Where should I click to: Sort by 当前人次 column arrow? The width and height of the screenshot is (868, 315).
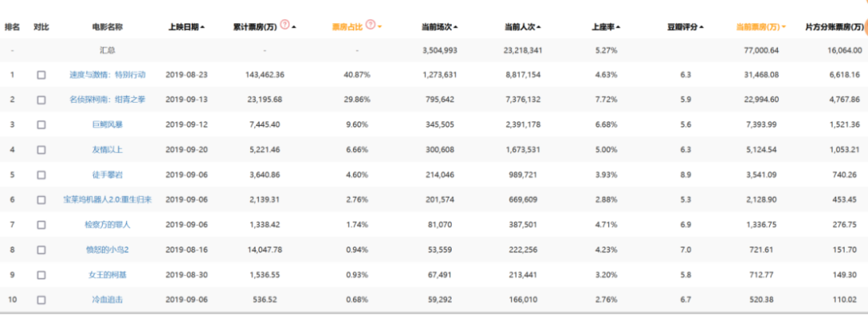pos(538,27)
